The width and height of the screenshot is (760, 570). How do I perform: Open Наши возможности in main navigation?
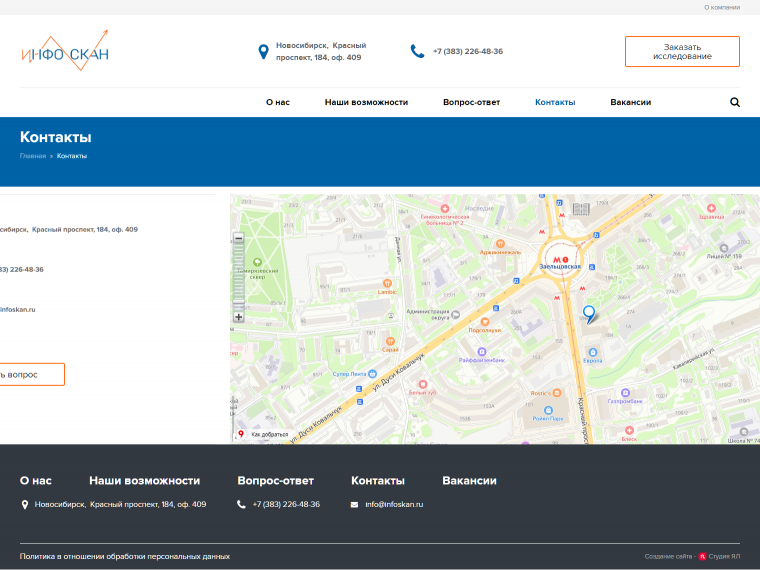[x=366, y=102]
